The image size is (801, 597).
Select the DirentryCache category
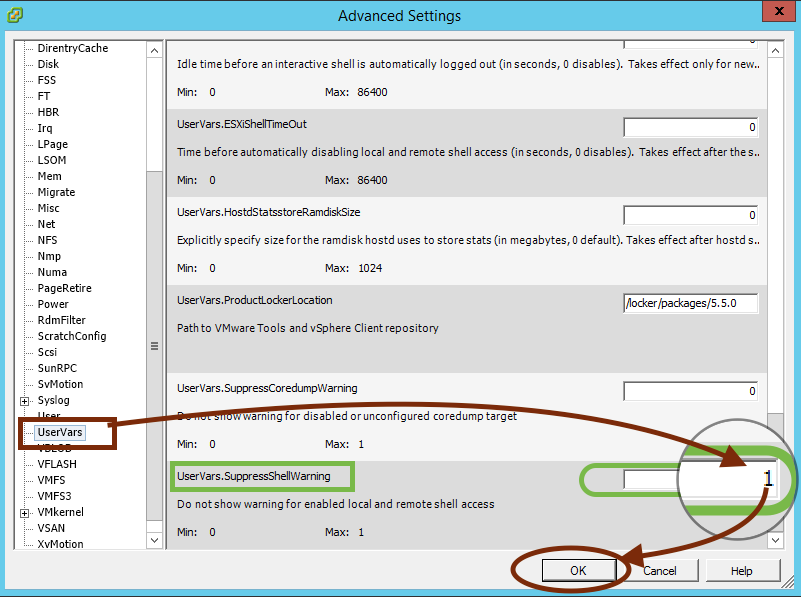click(72, 48)
